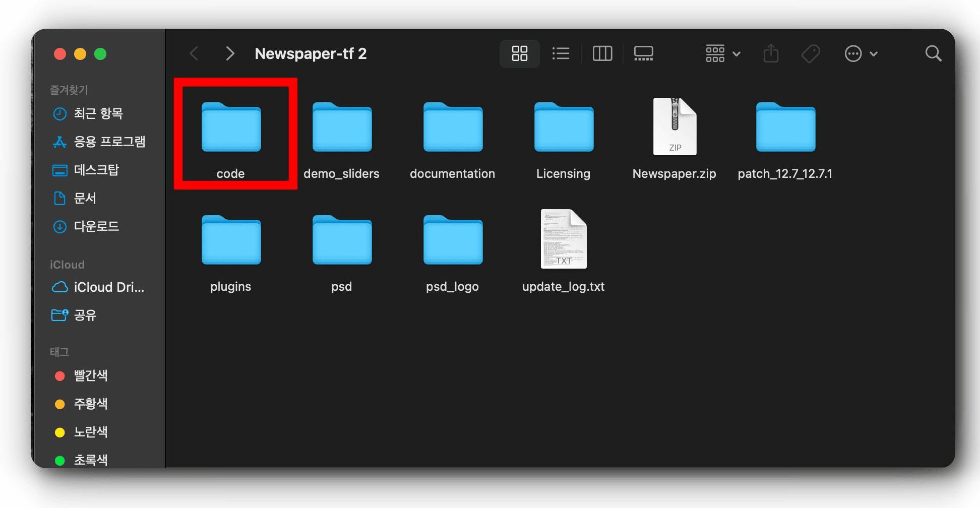Switch to gallery view
Screen dimensions: 980x508
pyautogui.click(x=643, y=53)
